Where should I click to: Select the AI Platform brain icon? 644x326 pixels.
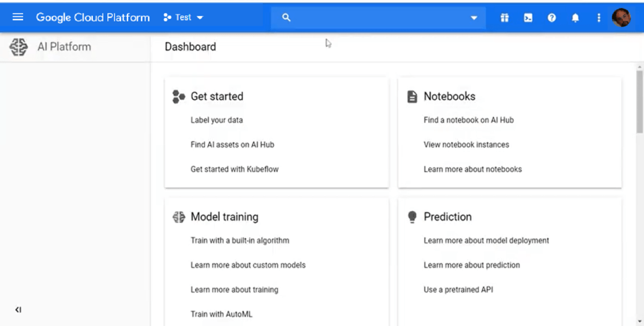click(18, 47)
